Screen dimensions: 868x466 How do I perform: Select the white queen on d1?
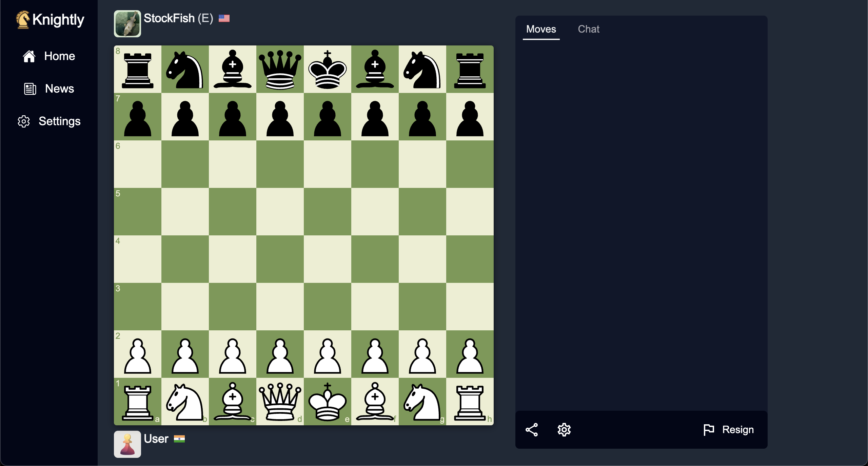279,403
